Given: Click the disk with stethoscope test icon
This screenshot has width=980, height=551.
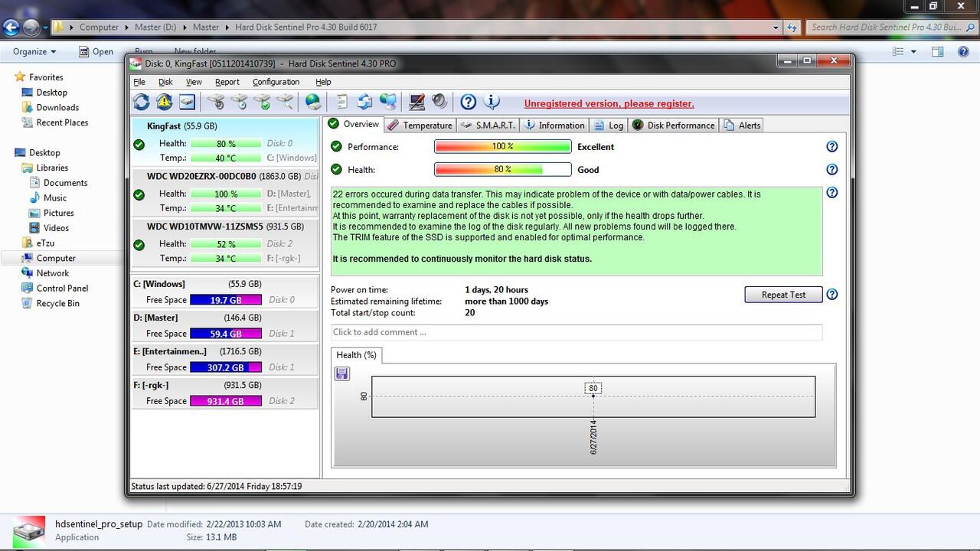Looking at the screenshot, I should [216, 102].
